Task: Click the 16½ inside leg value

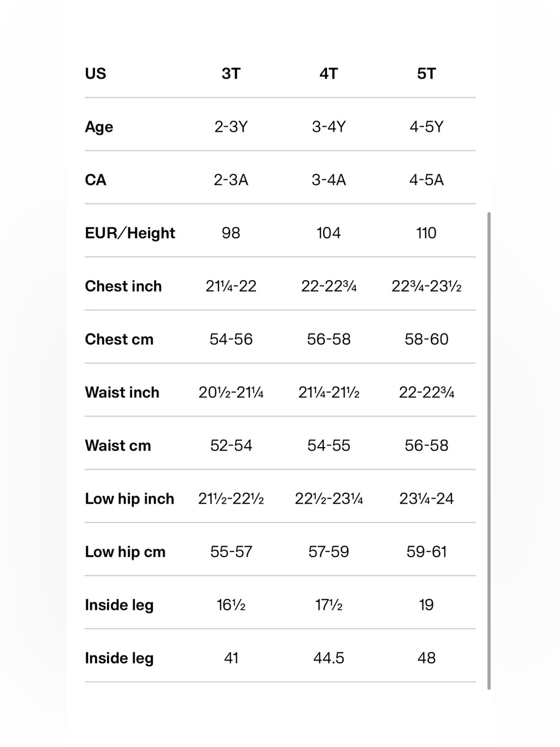Action: (231, 605)
